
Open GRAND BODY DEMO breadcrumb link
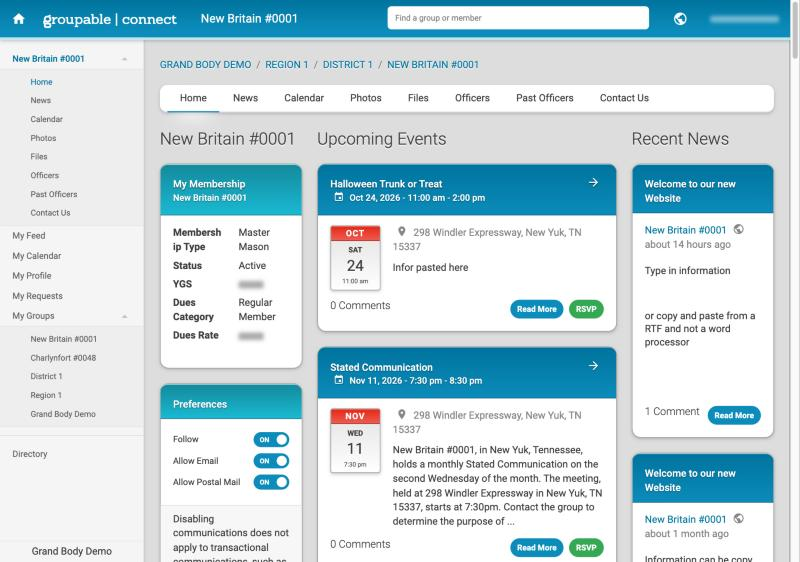tap(205, 65)
